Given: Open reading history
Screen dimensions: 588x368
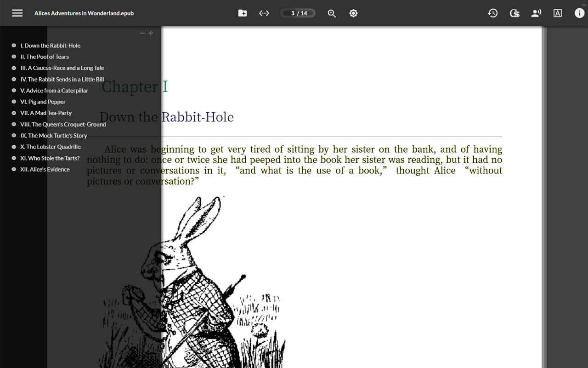Looking at the screenshot, I should click(492, 13).
